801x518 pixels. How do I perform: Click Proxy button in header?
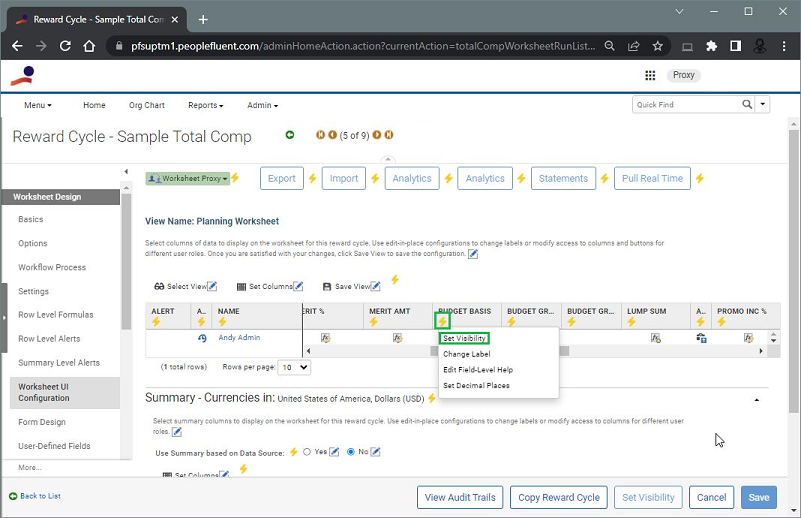(684, 75)
